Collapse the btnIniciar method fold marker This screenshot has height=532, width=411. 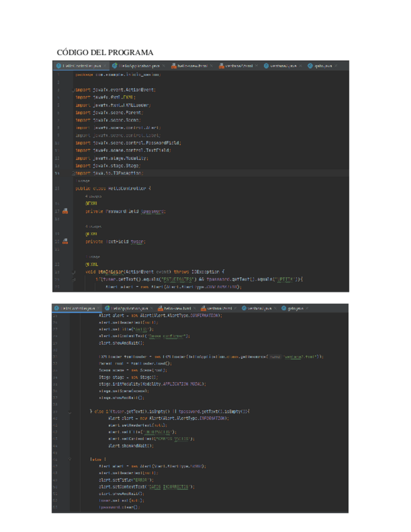pos(73,272)
